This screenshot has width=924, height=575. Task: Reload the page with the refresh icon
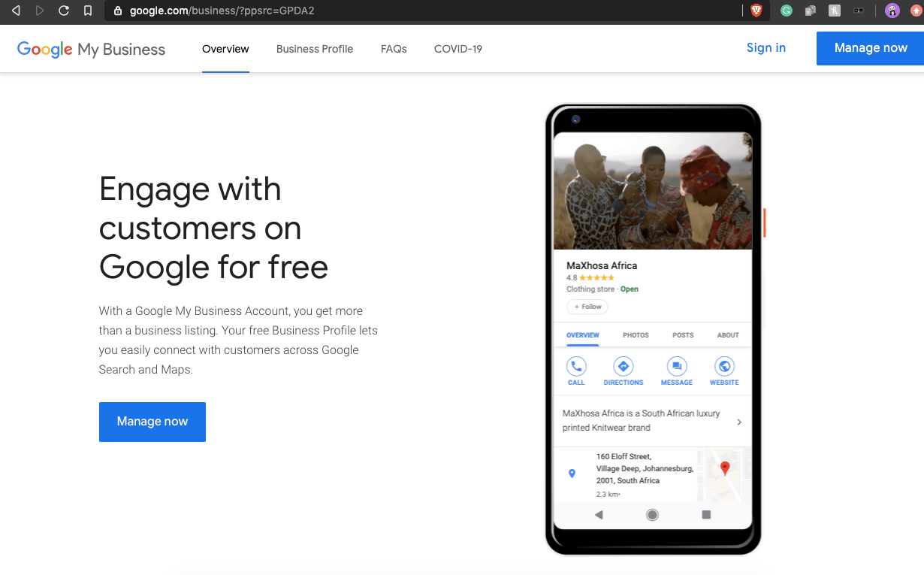[x=64, y=11]
